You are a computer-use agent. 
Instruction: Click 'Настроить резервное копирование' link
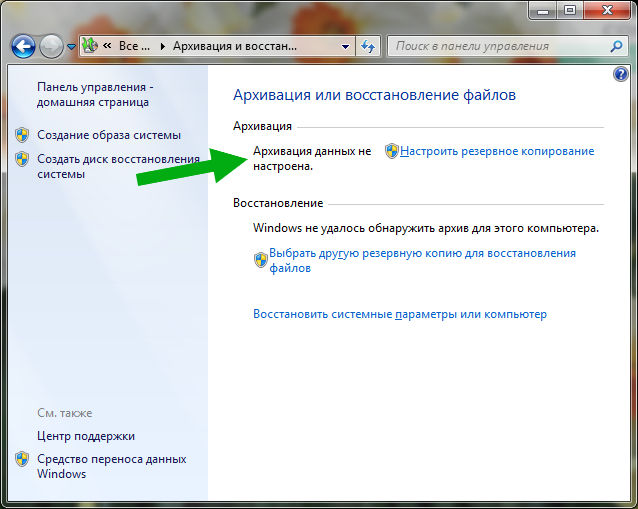pos(497,151)
